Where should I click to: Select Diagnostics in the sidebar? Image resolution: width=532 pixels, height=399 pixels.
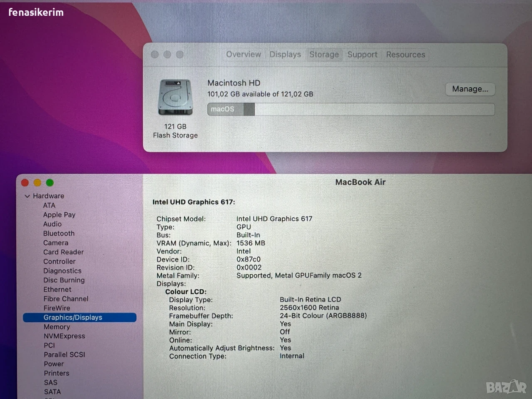[x=62, y=271]
